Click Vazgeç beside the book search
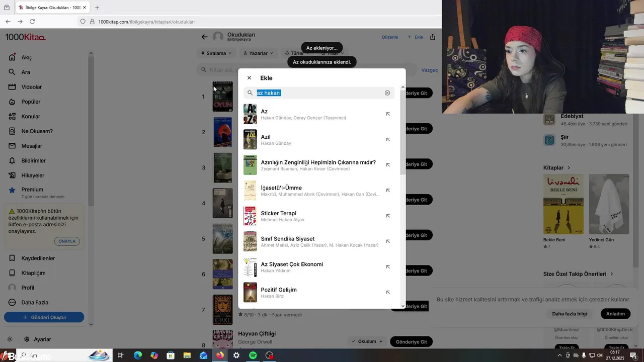This screenshot has height=362, width=644. (430, 70)
